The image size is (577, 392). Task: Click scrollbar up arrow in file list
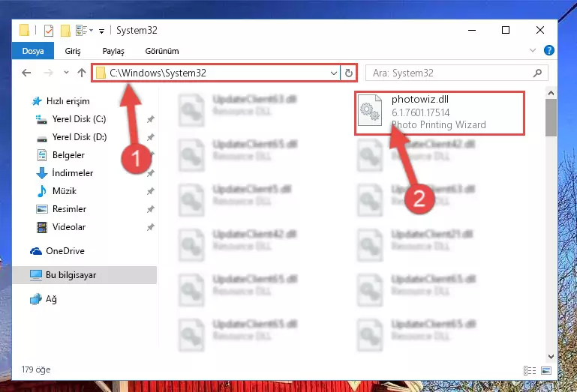551,94
